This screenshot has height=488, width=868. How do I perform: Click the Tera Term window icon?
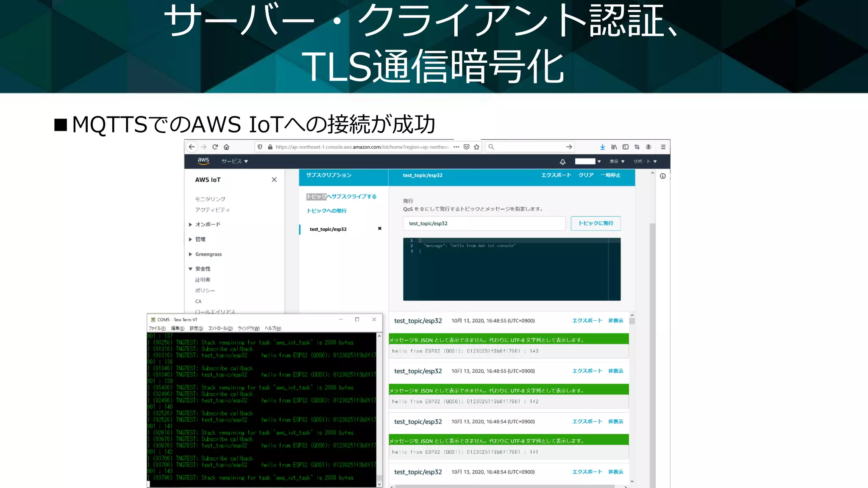tap(153, 320)
